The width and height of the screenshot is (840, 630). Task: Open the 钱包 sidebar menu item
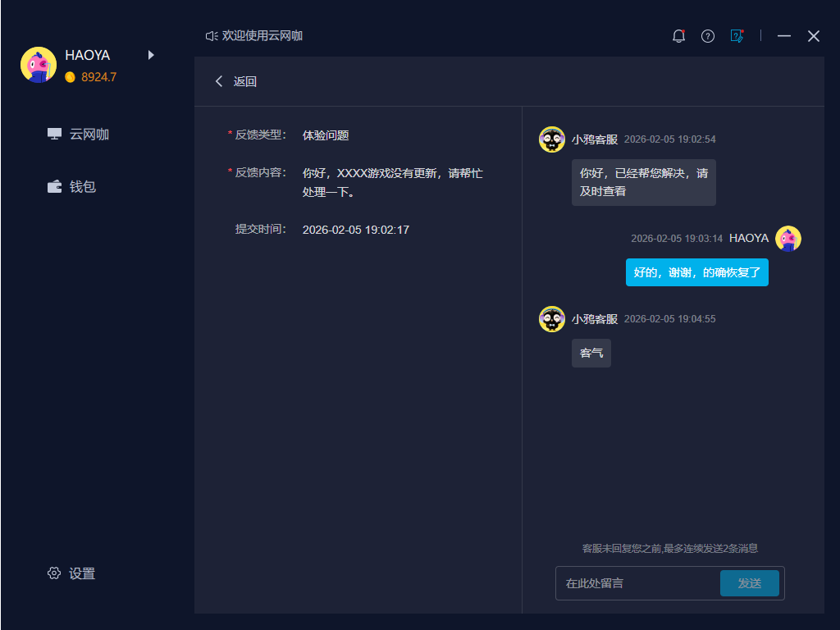click(82, 187)
